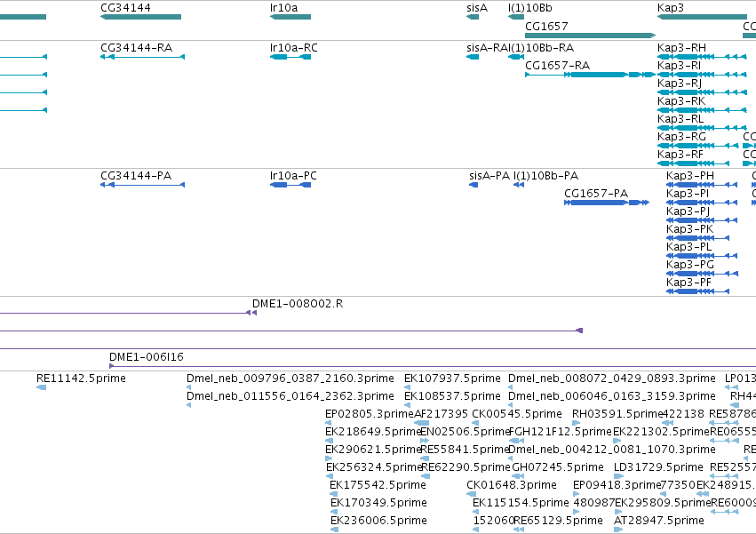The image size is (756, 534).
Task: Click Dmel_neb_006046_0163_3159.3prime label
Action: point(612,396)
